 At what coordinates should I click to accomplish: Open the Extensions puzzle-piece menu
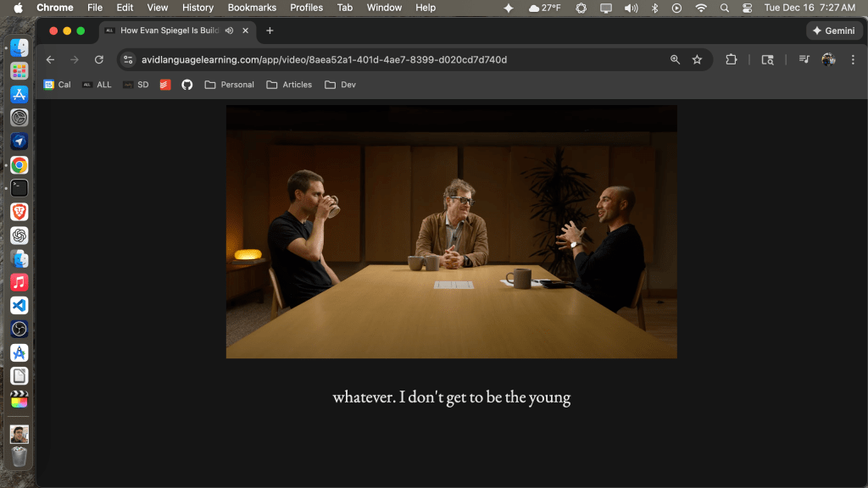pyautogui.click(x=732, y=60)
